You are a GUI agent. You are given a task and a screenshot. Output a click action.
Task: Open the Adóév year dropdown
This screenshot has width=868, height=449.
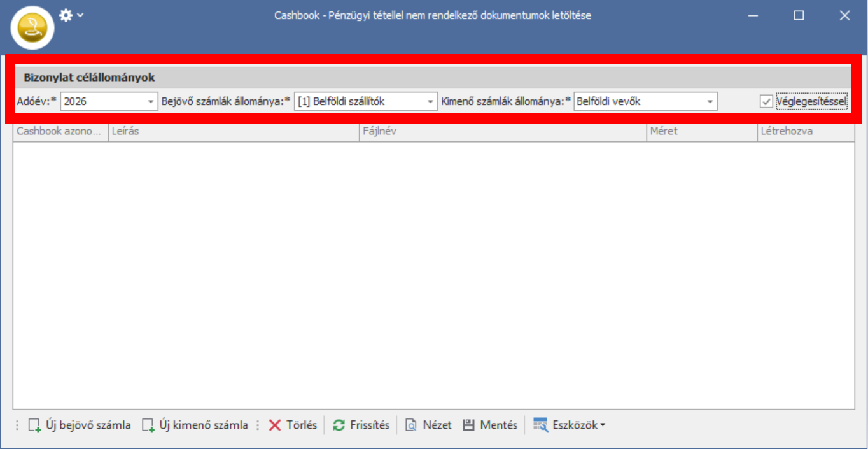[x=151, y=102]
